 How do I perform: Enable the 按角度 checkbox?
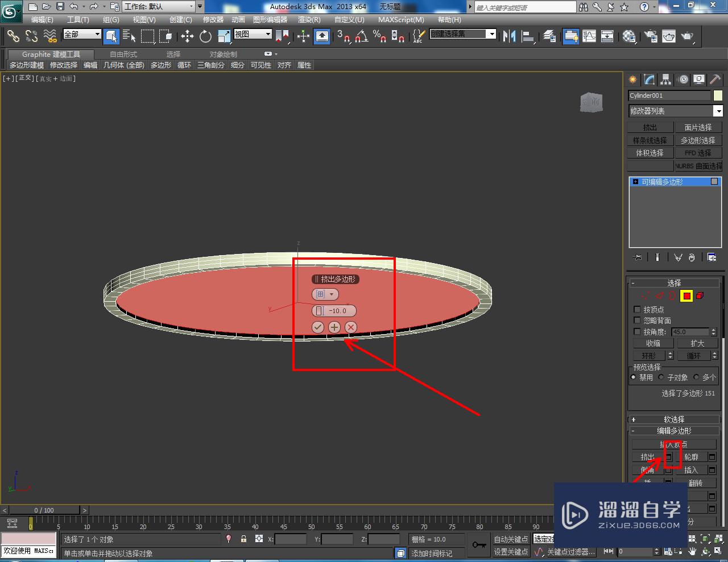(637, 331)
